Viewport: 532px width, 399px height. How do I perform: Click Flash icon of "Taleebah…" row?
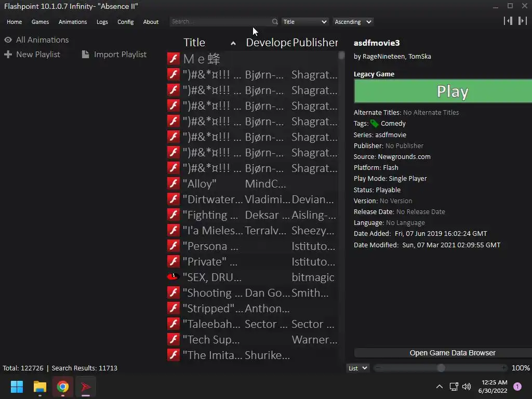pos(174,324)
